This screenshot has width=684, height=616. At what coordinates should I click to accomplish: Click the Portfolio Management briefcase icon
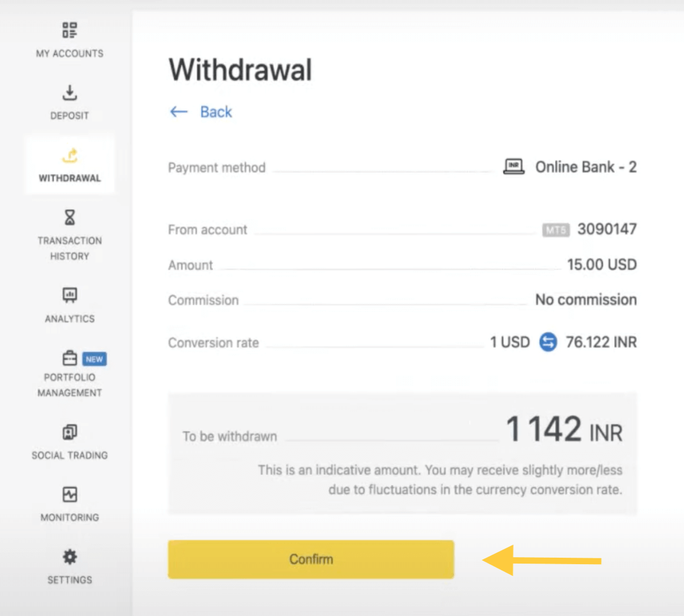click(x=69, y=358)
